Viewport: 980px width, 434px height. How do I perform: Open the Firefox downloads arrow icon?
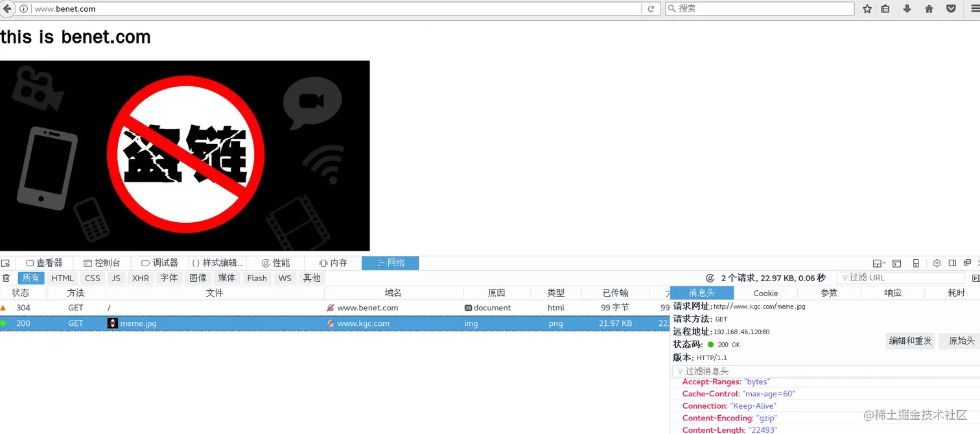click(907, 8)
